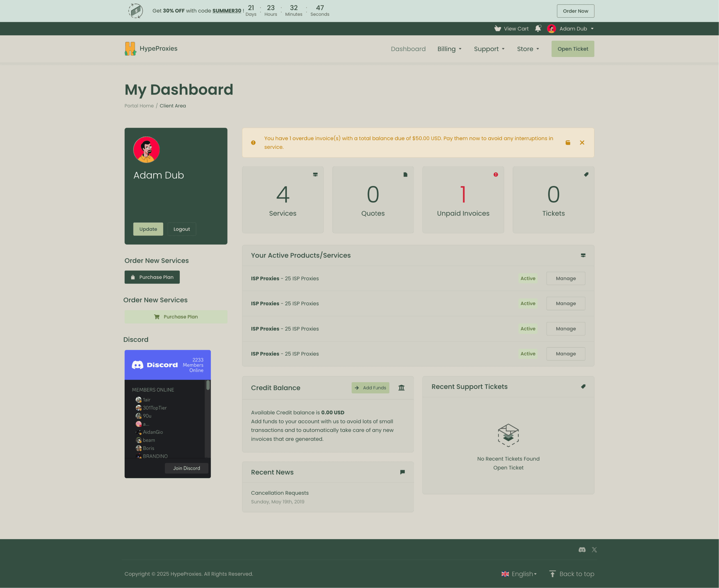Dismiss the overdue invoice alert
Screen dimensions: 719x588
(x=582, y=143)
